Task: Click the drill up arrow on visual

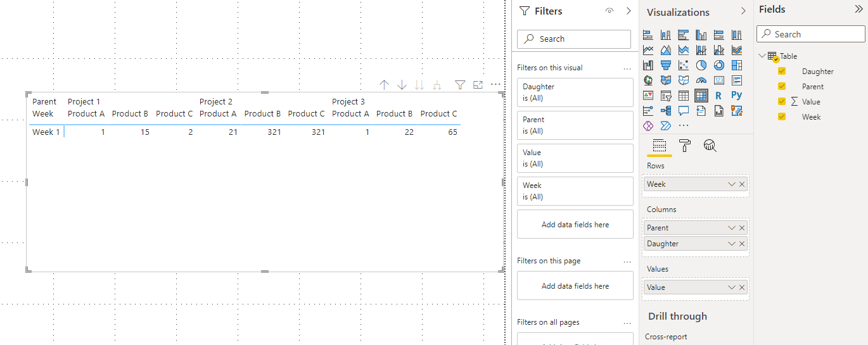Action: click(x=384, y=84)
